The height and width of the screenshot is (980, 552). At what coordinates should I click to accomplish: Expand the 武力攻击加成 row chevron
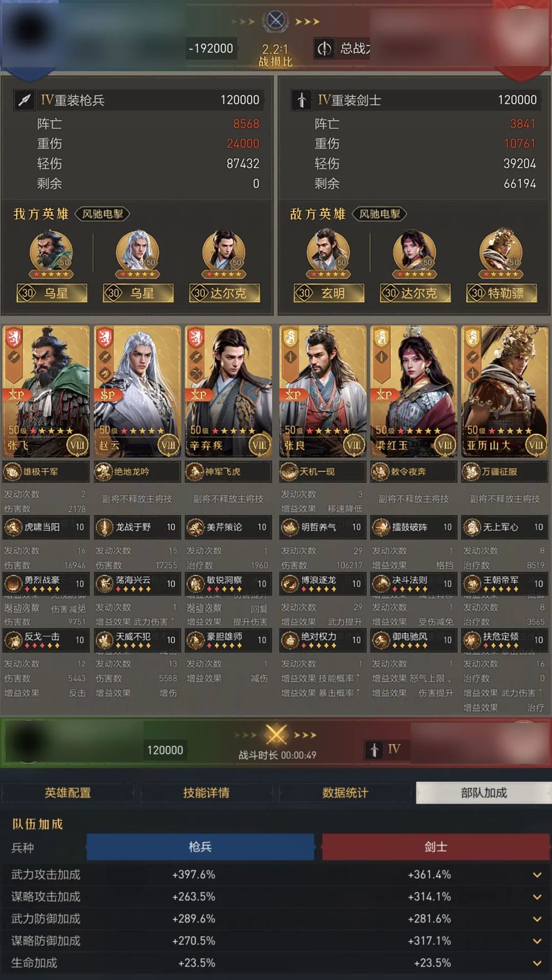[x=537, y=875]
